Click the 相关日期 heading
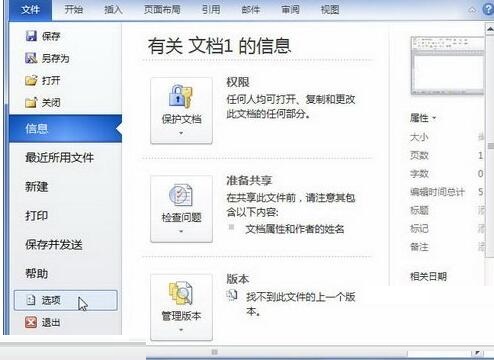The width and height of the screenshot is (494, 360). pos(428,276)
